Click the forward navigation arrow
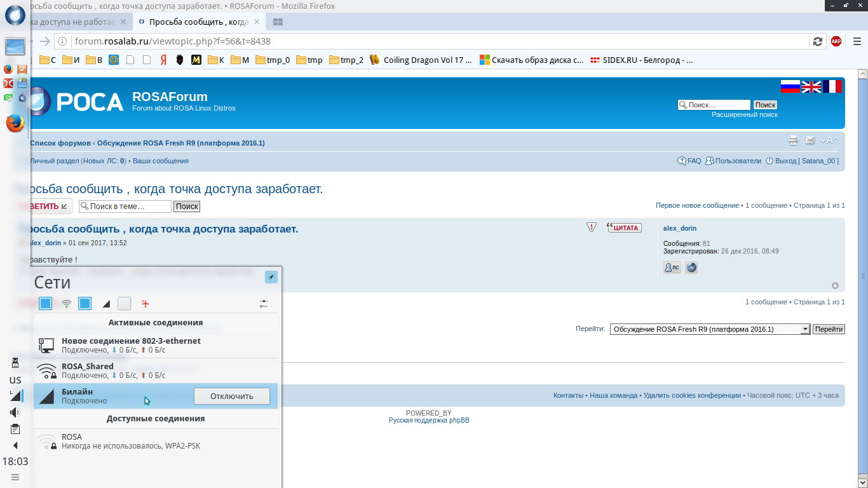 44,41
